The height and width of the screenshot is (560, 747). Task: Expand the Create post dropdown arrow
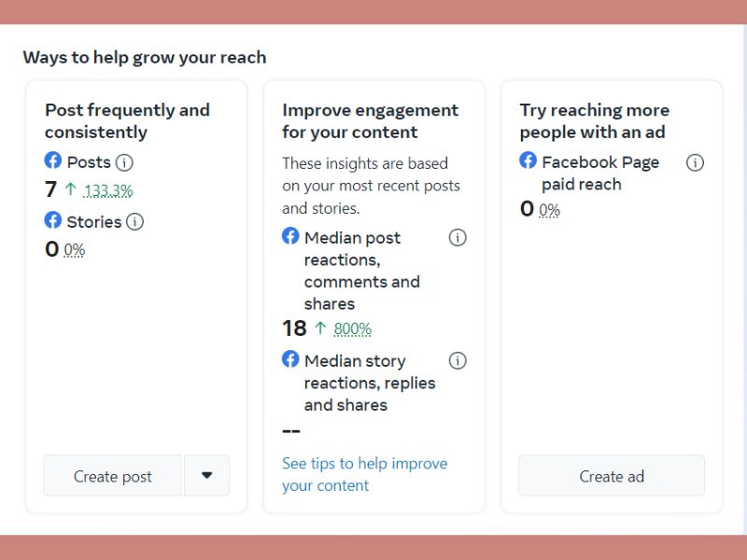[x=206, y=475]
